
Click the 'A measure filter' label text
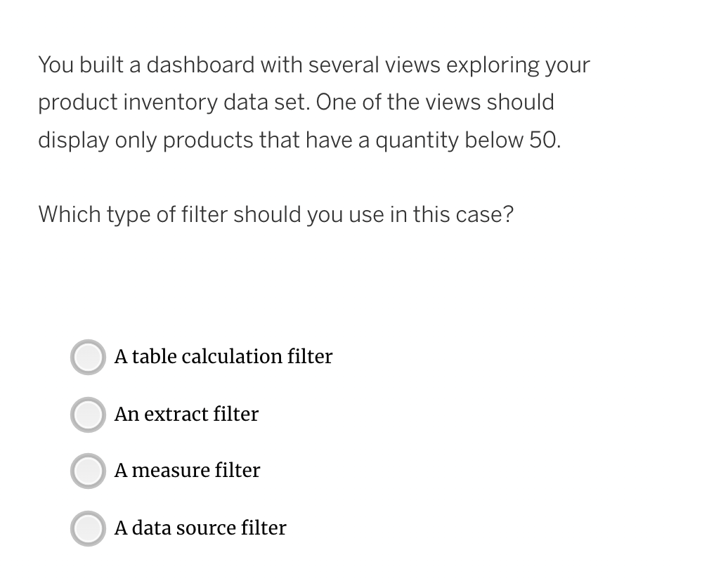[187, 470]
